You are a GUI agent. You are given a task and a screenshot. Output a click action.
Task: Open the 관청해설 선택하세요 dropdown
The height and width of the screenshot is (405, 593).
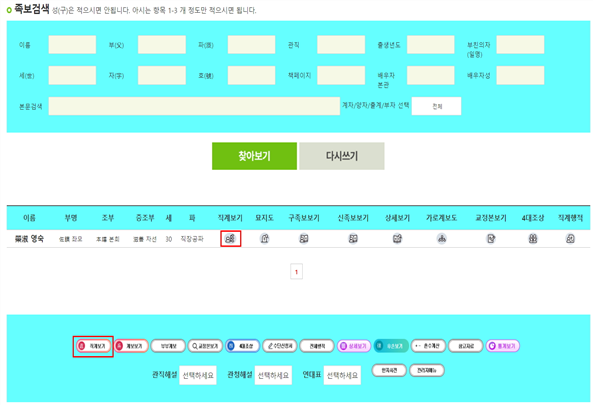tap(273, 375)
